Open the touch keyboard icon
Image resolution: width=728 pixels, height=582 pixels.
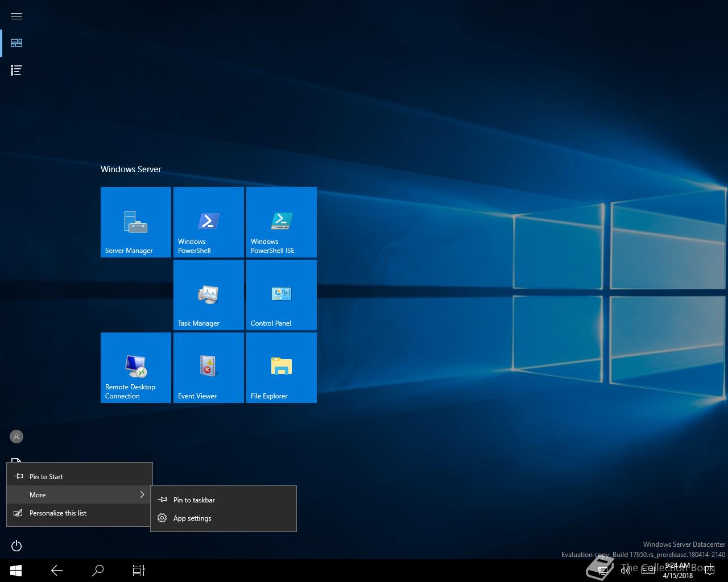pyautogui.click(x=648, y=570)
